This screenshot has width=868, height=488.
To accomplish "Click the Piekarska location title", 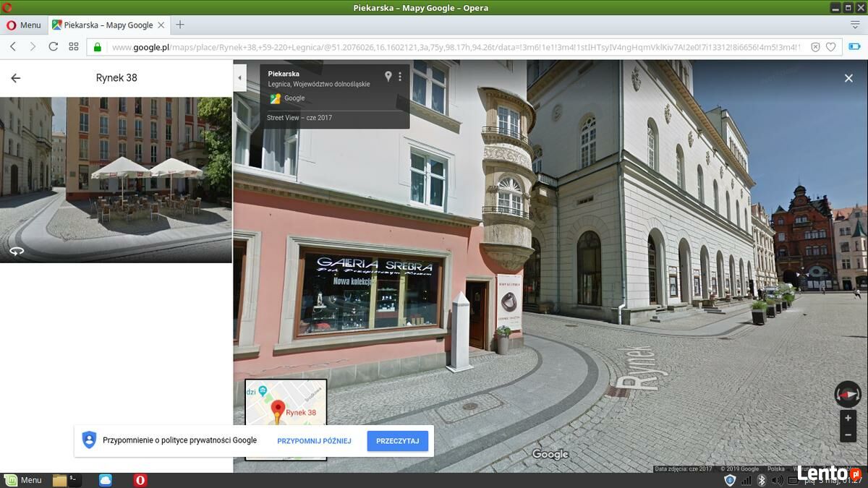I will [x=284, y=74].
